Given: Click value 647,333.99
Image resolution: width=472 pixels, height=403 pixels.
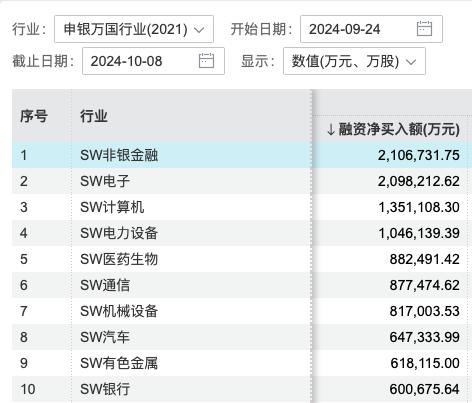Looking at the screenshot, I should 425,337.
